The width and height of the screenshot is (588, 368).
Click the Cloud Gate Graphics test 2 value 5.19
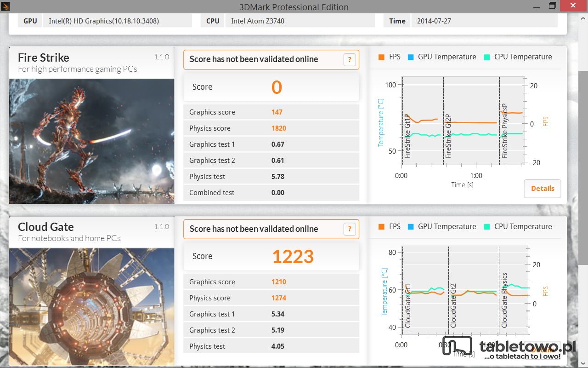[x=278, y=330]
